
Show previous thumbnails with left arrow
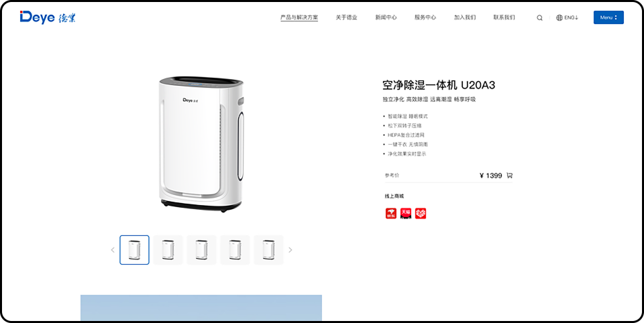coord(113,250)
